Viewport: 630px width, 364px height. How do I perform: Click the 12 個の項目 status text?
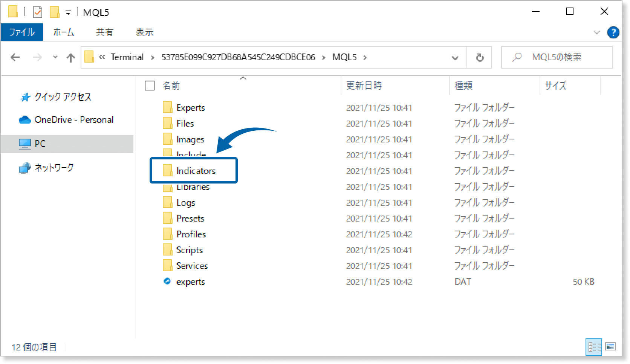pyautogui.click(x=34, y=347)
